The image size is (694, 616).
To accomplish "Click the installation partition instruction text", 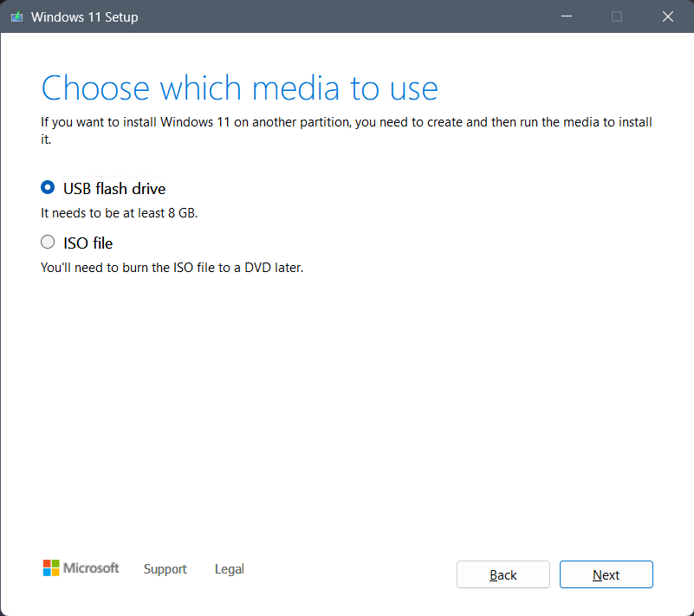I will [x=346, y=122].
